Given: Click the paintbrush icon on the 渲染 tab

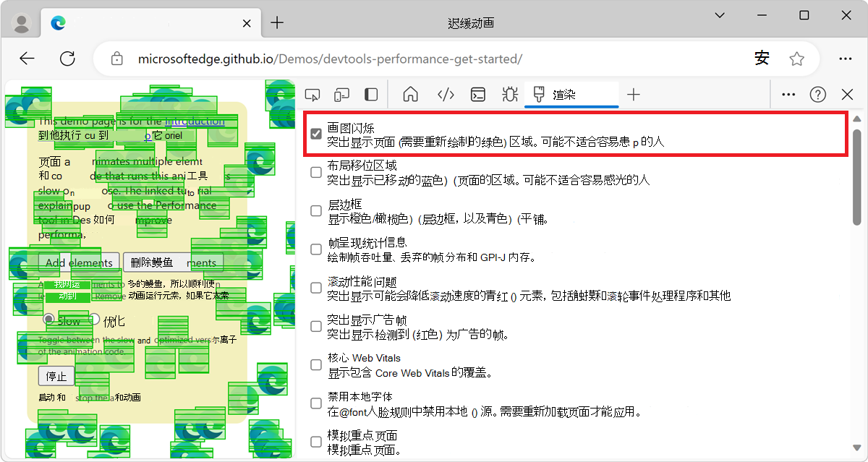Looking at the screenshot, I should (x=538, y=94).
